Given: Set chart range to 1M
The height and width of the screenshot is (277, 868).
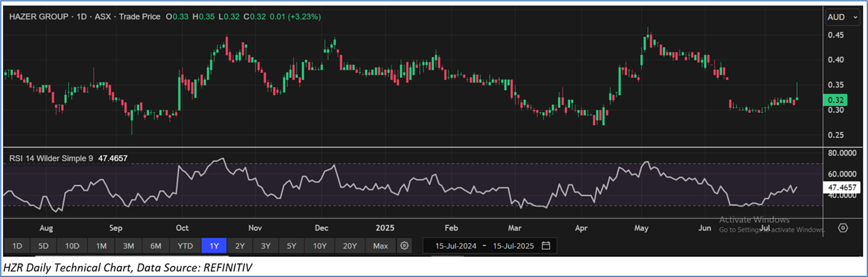Looking at the screenshot, I should (x=101, y=245).
